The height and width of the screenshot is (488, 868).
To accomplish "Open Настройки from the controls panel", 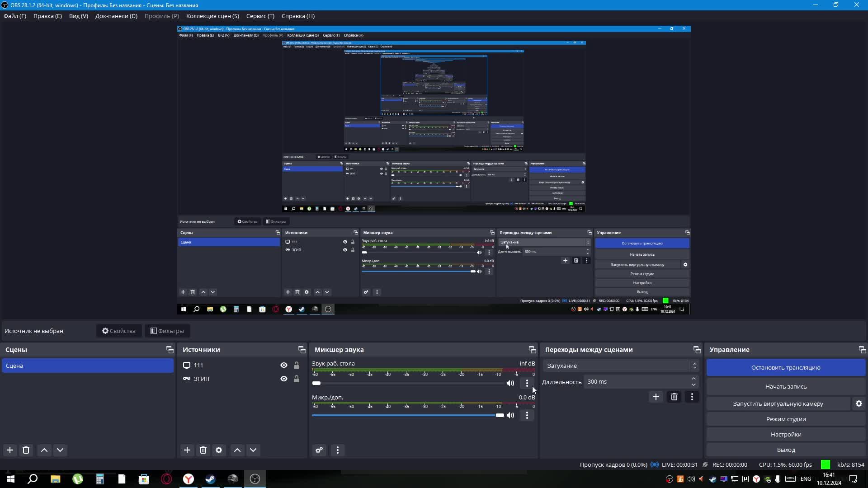I will (786, 434).
